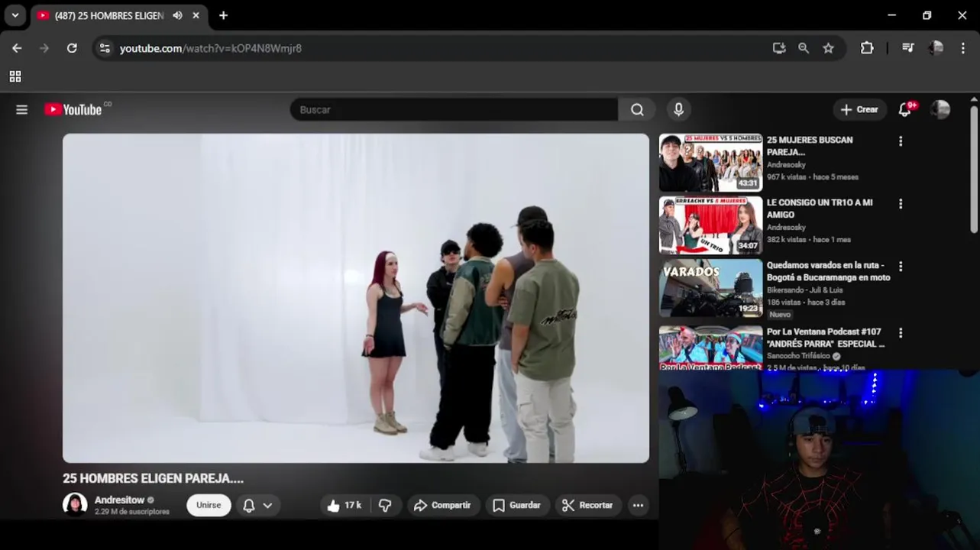Image resolution: width=980 pixels, height=550 pixels.
Task: Open the YouTube guide hamburger menu
Action: tap(21, 110)
